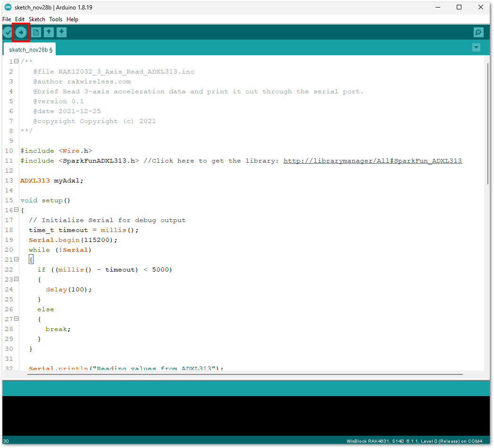Click the 'ADXL313 myAdxl;' declaration line

[52, 181]
